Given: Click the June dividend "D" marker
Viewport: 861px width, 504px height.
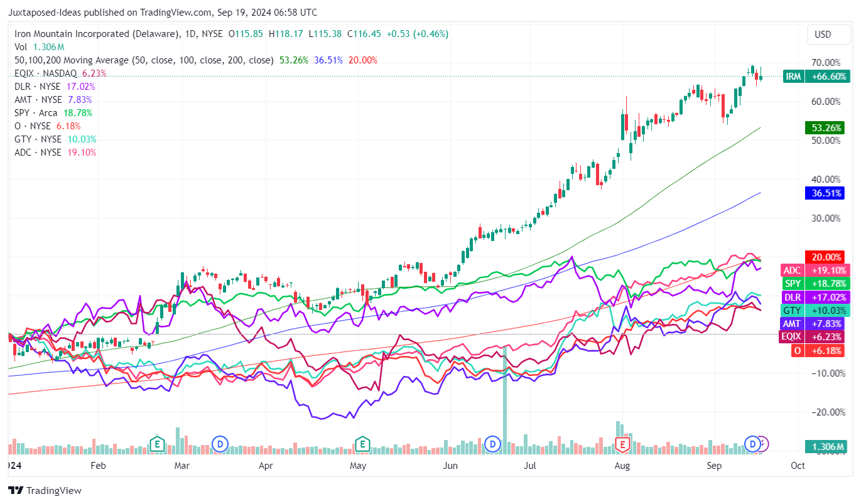Looking at the screenshot, I should tap(492, 444).
